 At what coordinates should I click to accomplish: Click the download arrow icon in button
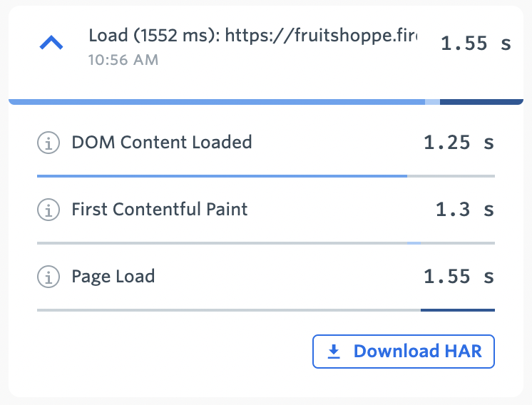click(334, 352)
